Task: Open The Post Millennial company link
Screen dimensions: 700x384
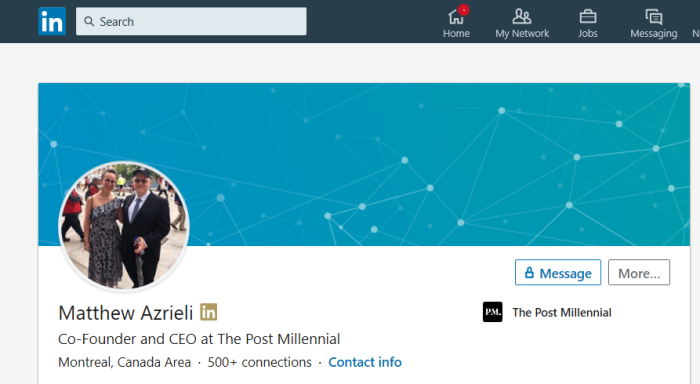Action: point(562,313)
